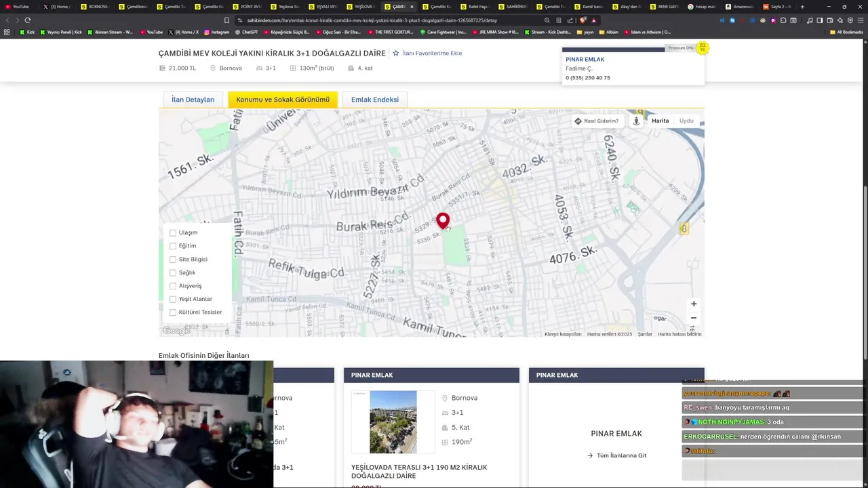This screenshot has width=868, height=488.
Task: Switch map to Harita view
Action: 660,121
